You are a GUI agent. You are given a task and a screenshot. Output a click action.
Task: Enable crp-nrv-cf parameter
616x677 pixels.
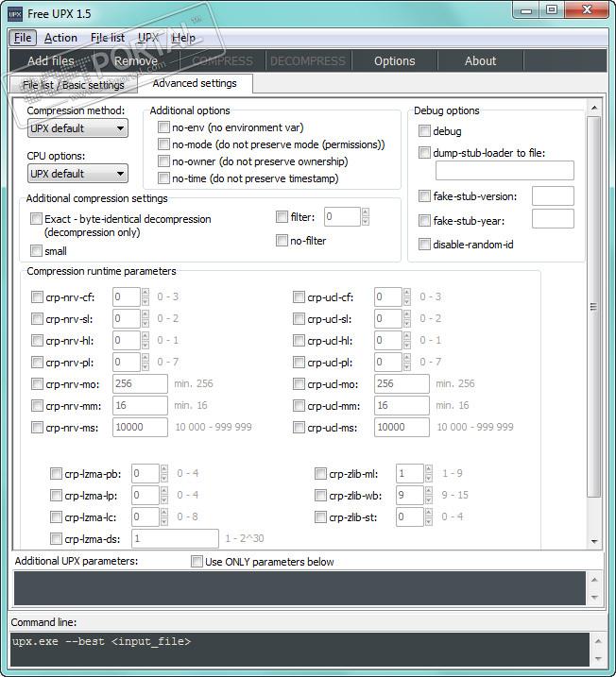coord(37,297)
